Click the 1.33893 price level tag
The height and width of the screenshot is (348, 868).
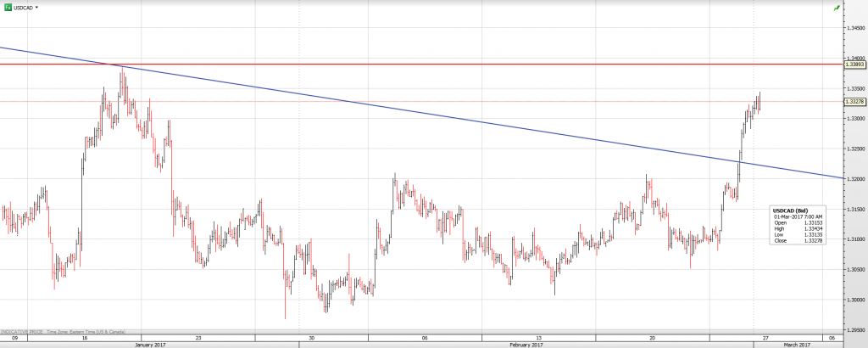855,65
